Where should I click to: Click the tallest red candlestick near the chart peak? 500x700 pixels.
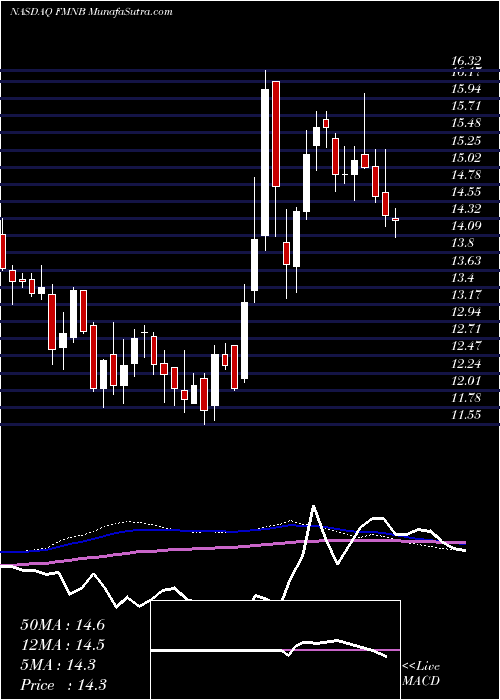(276, 134)
